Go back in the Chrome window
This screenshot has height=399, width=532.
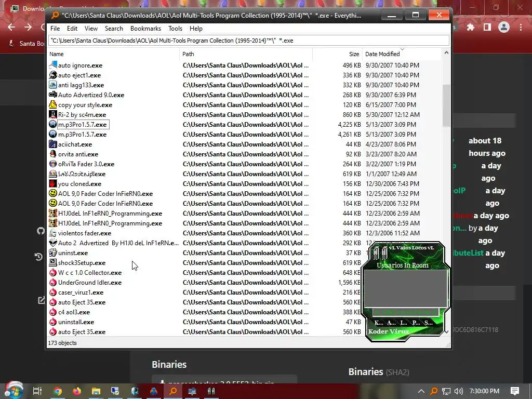[11, 27]
